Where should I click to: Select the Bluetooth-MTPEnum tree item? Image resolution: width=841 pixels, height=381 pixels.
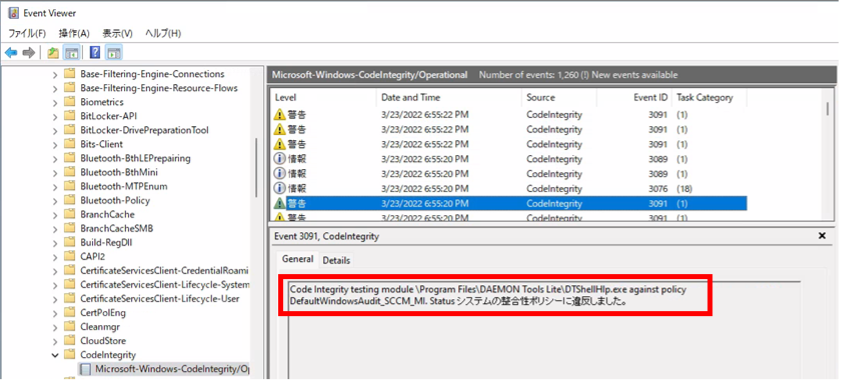coord(123,186)
